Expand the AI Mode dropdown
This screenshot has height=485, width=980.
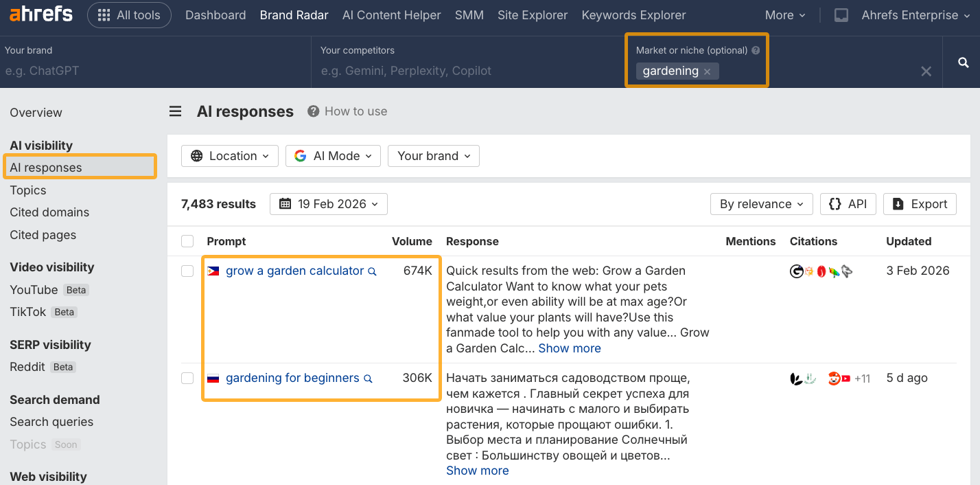(333, 156)
